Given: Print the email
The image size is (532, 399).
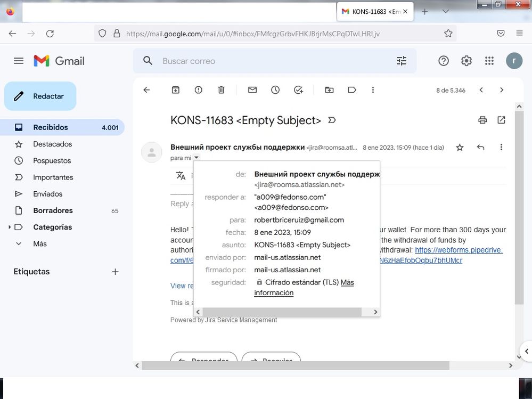Looking at the screenshot, I should tap(482, 120).
